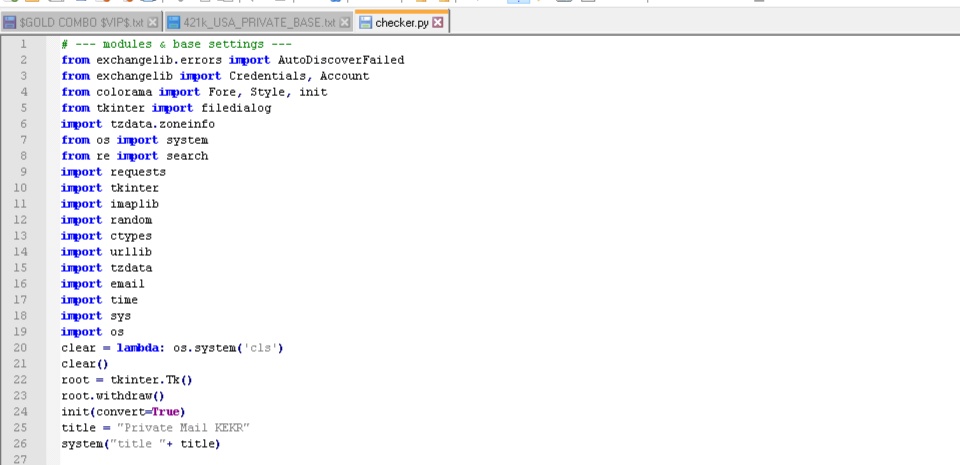Viewport: 960px width, 465px height.
Task: Select the checker.py tab
Action: pos(402,22)
